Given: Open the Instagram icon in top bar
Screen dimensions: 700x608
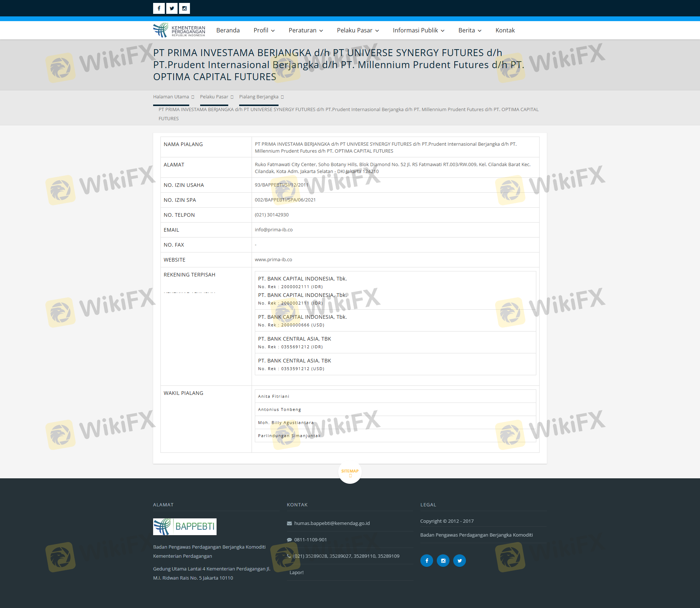Looking at the screenshot, I should (184, 8).
